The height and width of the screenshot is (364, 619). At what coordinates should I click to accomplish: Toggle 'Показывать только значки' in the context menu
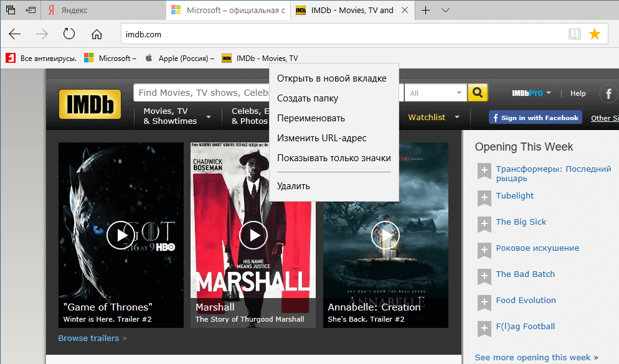point(334,158)
